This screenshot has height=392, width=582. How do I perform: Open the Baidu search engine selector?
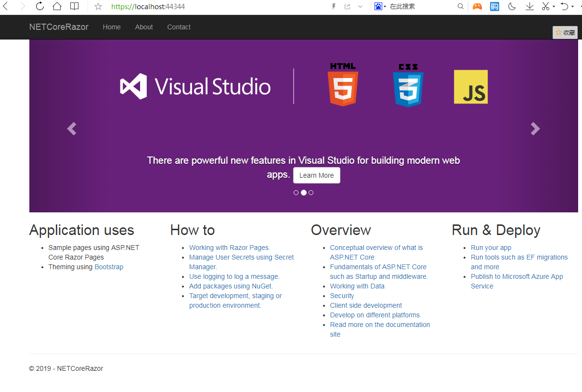click(x=380, y=6)
